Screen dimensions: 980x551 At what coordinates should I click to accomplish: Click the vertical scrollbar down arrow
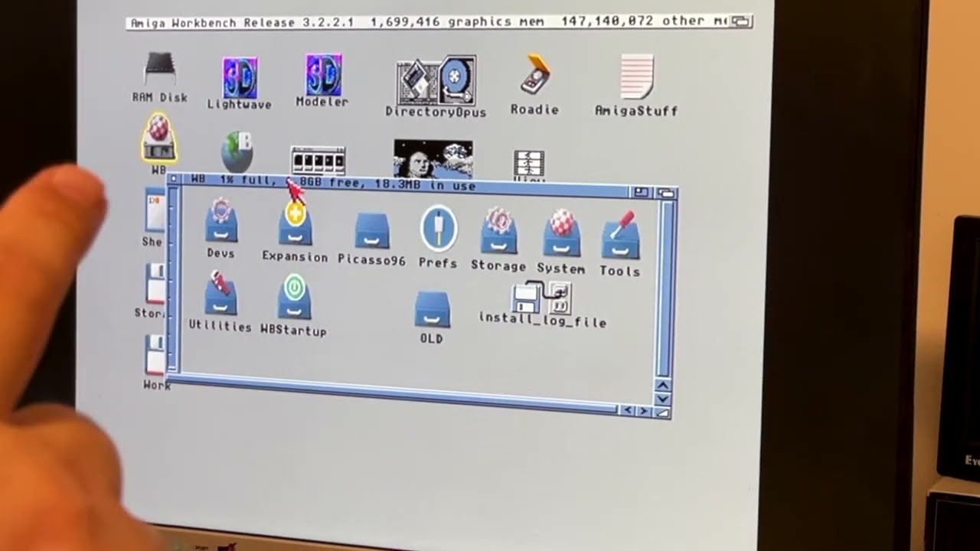(x=662, y=399)
